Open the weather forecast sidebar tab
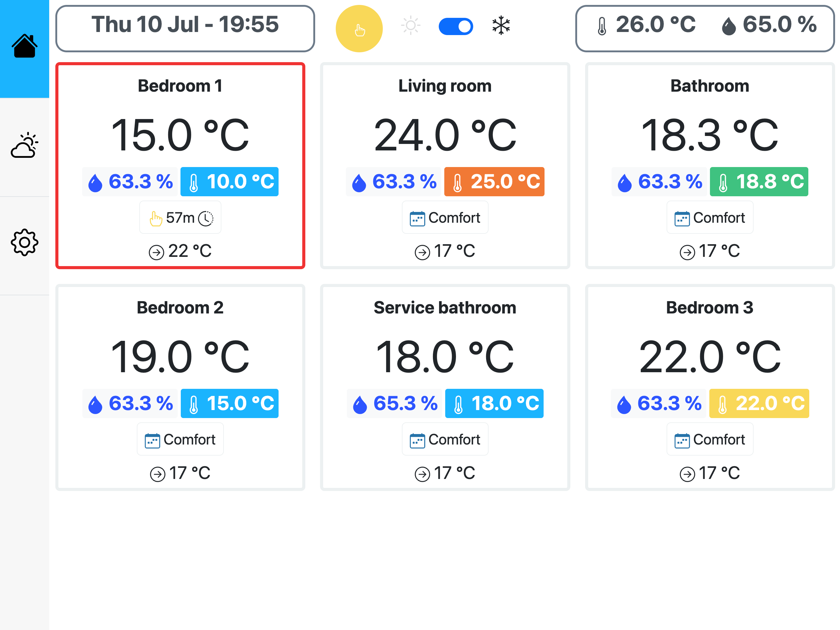Screen dimensions: 840x630 pyautogui.click(x=24, y=145)
